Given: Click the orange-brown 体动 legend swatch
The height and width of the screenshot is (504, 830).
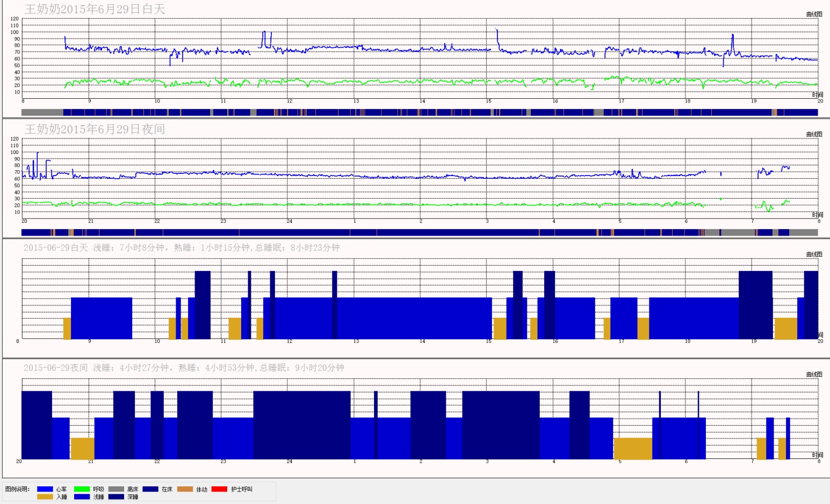Looking at the screenshot, I should coord(185,489).
